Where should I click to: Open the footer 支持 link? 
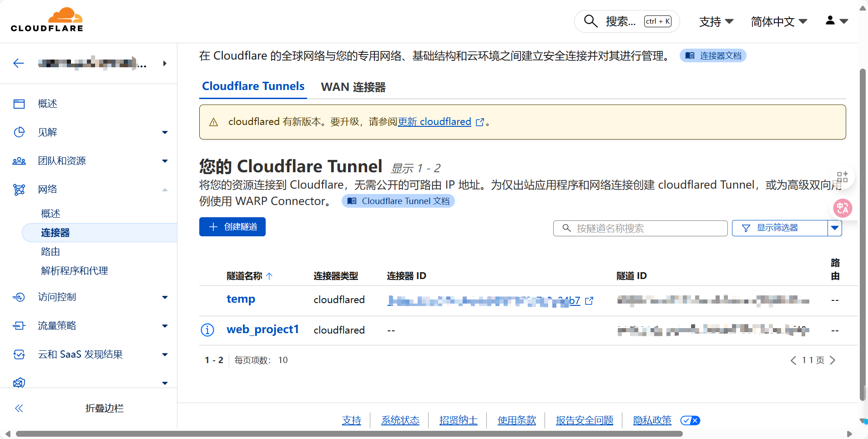(351, 420)
